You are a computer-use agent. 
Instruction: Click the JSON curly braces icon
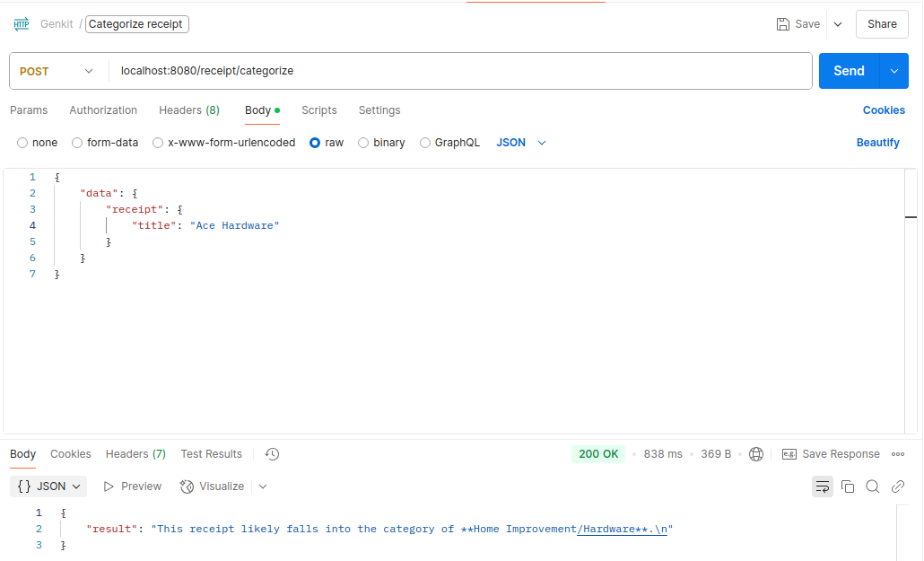[24, 486]
